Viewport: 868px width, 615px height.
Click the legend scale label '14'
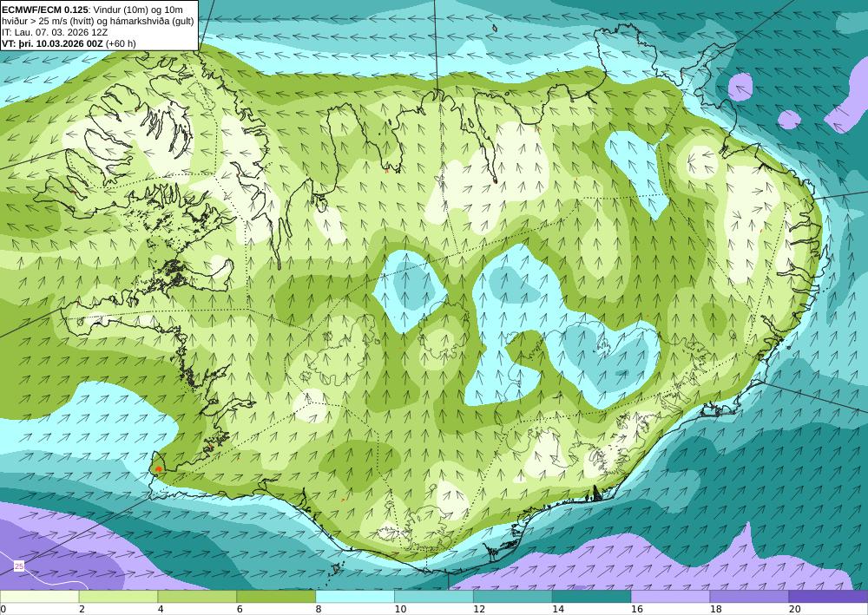click(557, 609)
